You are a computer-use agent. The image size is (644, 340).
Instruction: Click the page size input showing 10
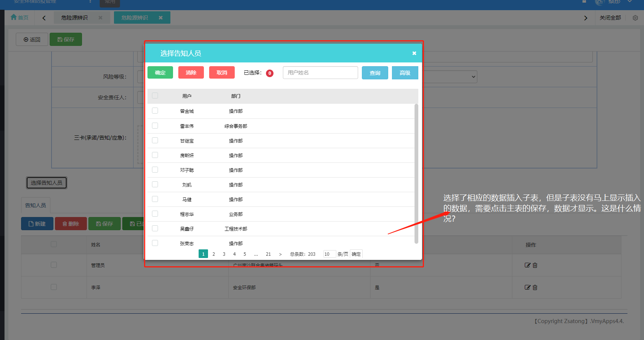(x=330, y=254)
